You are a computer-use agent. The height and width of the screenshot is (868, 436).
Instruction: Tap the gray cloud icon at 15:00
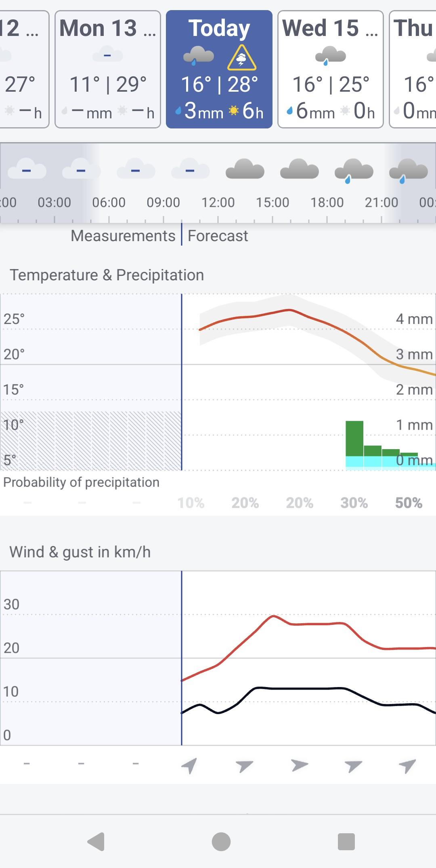(x=300, y=169)
